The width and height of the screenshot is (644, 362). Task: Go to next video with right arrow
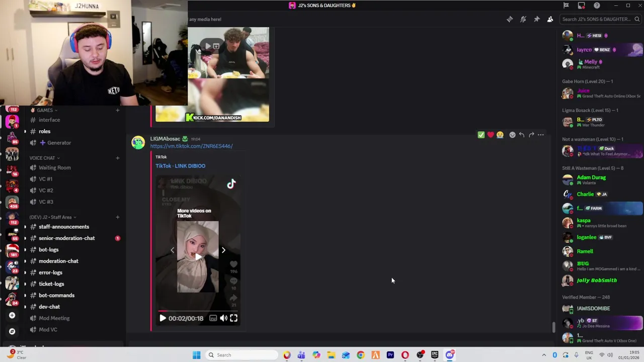[x=223, y=250]
